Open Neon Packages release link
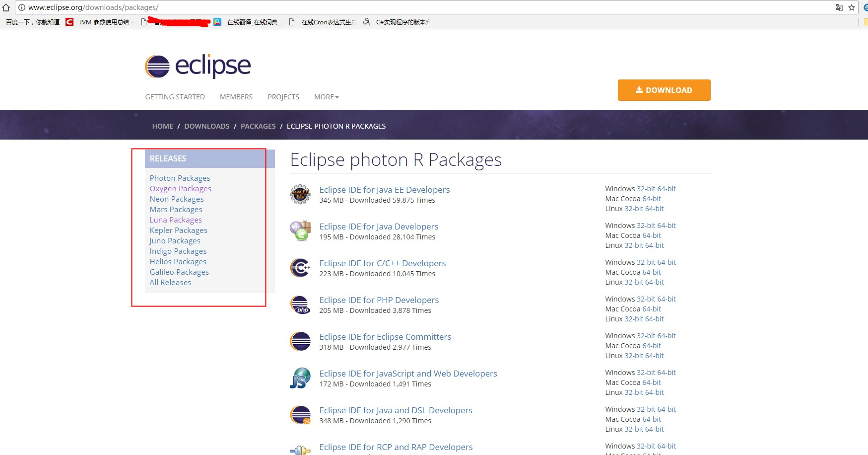Image resolution: width=868 pixels, height=455 pixels. 177,199
